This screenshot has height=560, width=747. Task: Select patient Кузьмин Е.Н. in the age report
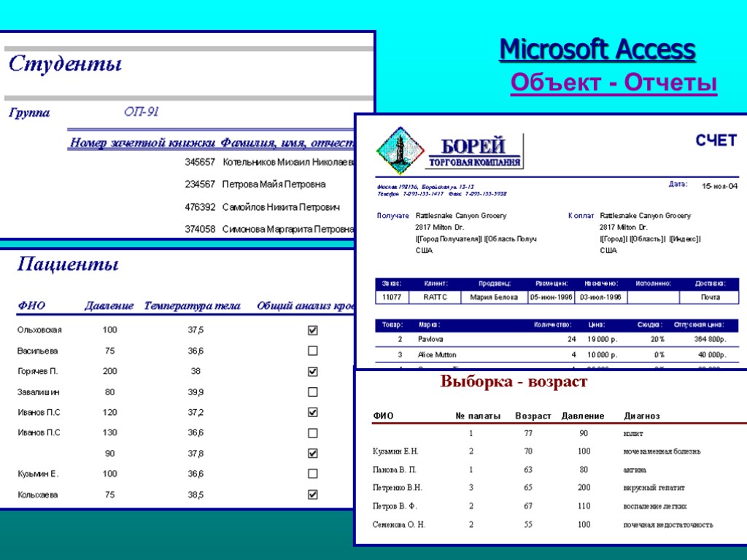(x=395, y=451)
